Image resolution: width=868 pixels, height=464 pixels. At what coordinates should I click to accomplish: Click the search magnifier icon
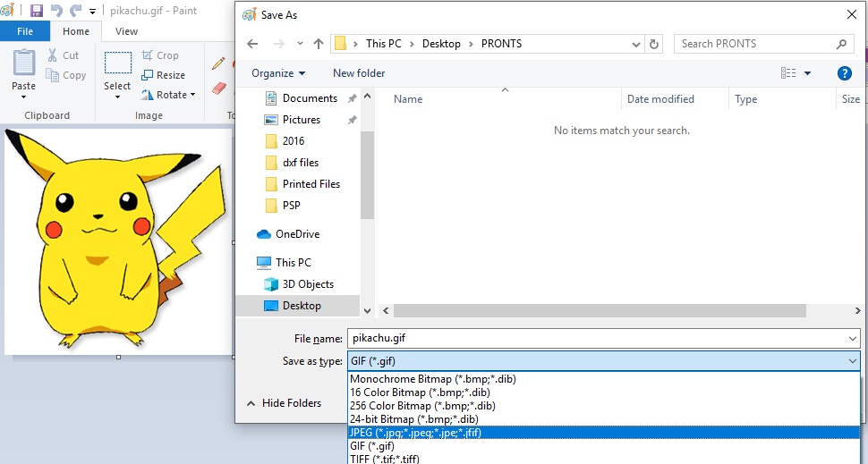(841, 44)
